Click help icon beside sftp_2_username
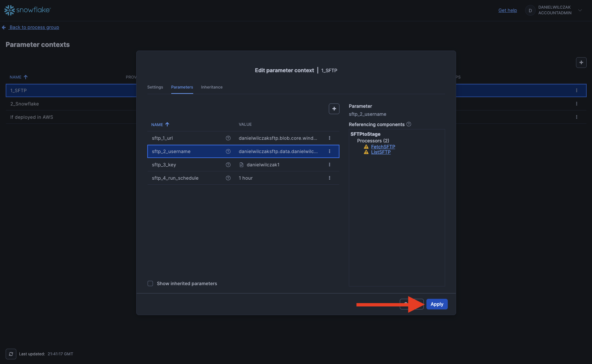Screen dimensions: 592x364 (x=228, y=151)
